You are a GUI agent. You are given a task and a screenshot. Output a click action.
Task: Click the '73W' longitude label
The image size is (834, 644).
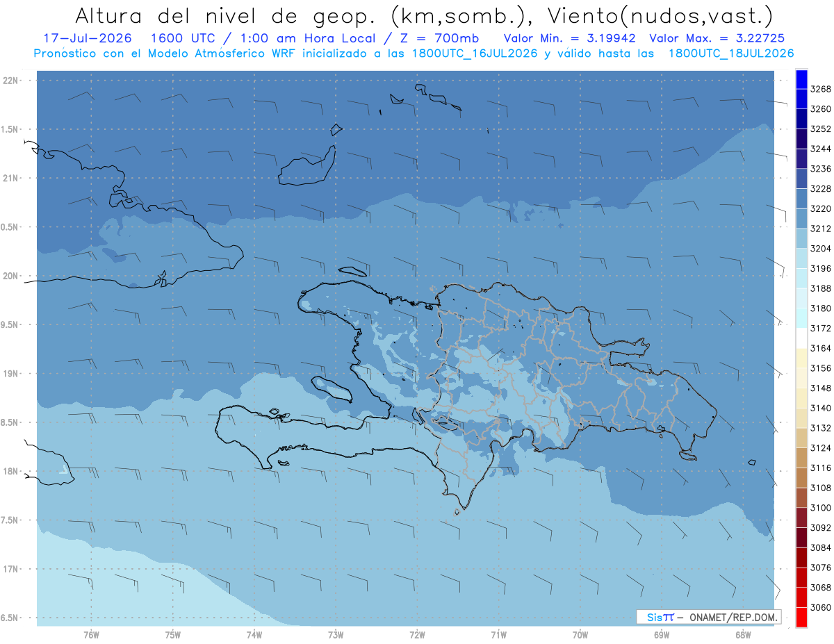336,634
